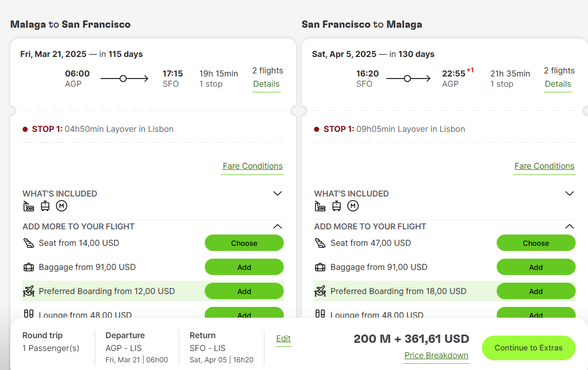Open Details for the AGP to SFO flight
The width and height of the screenshot is (588, 370).
coord(266,84)
